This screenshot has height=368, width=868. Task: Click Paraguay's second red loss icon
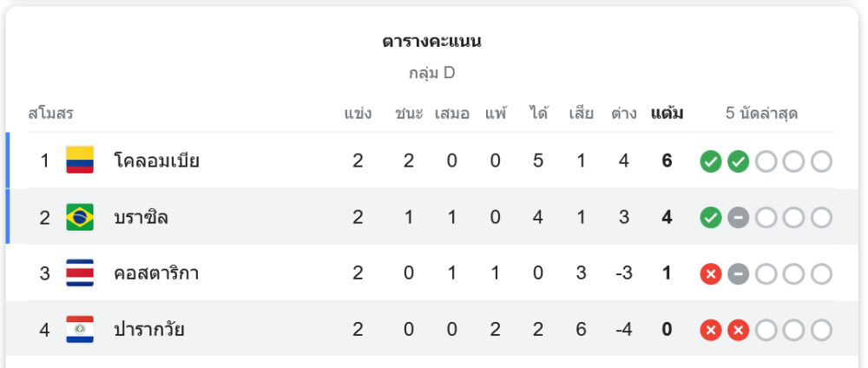pos(739,331)
